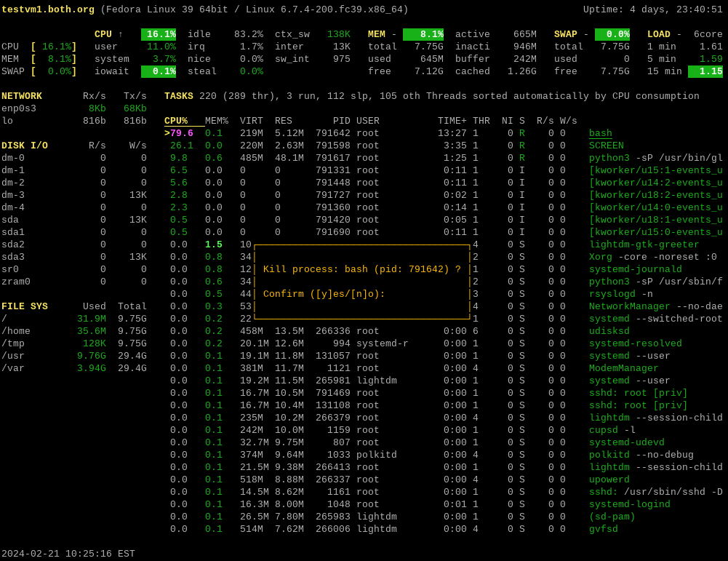Click the MEM% column header
728x561 pixels.
click(216, 121)
